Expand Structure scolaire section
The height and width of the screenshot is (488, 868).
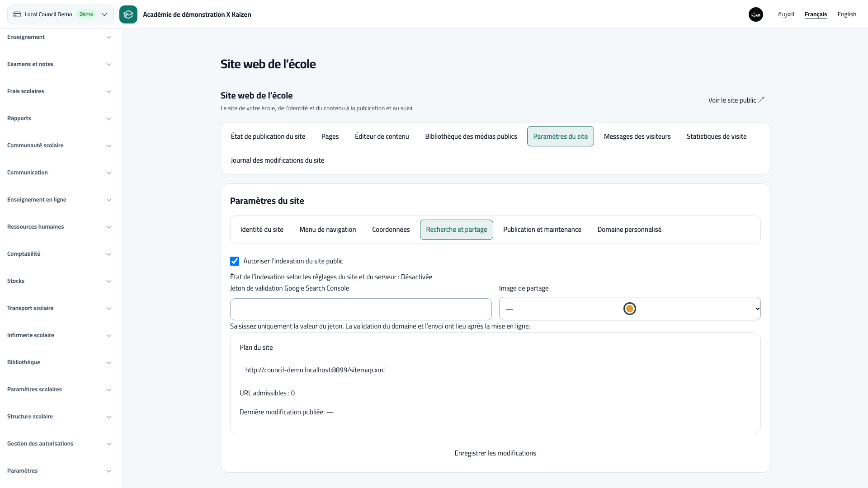click(59, 417)
